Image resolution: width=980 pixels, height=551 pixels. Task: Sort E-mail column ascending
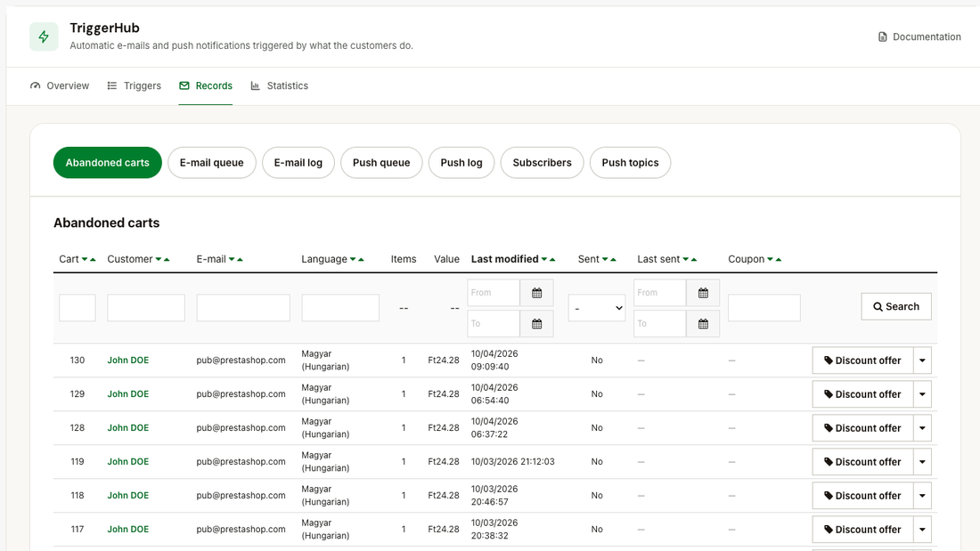(x=240, y=259)
